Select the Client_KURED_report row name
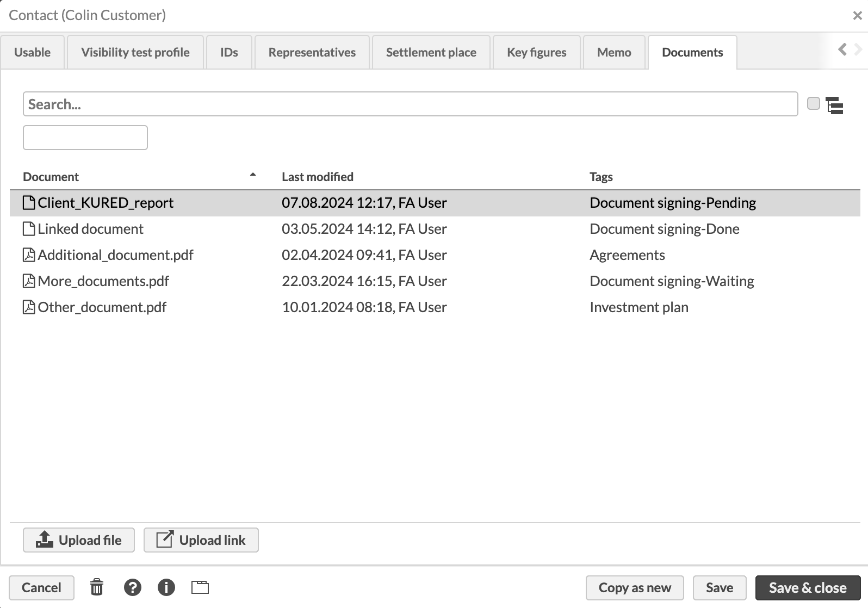The image size is (868, 608). [x=106, y=203]
